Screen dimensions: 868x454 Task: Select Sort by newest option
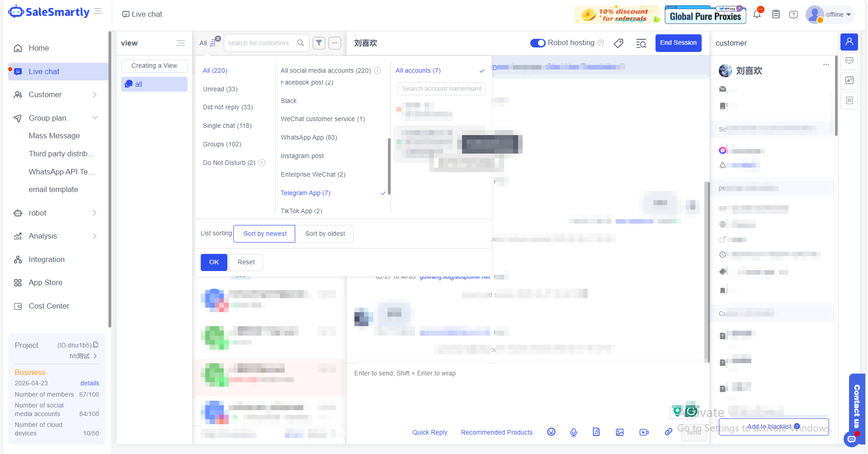tap(265, 234)
